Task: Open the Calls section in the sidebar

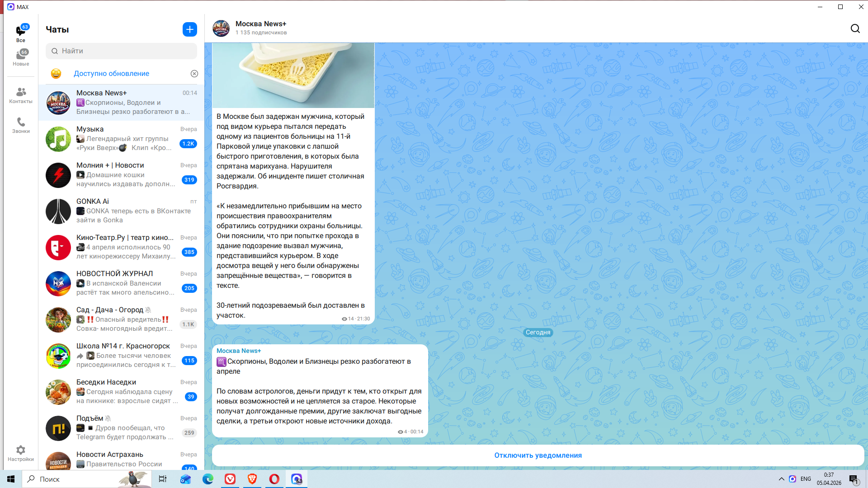Action: pos(21,125)
